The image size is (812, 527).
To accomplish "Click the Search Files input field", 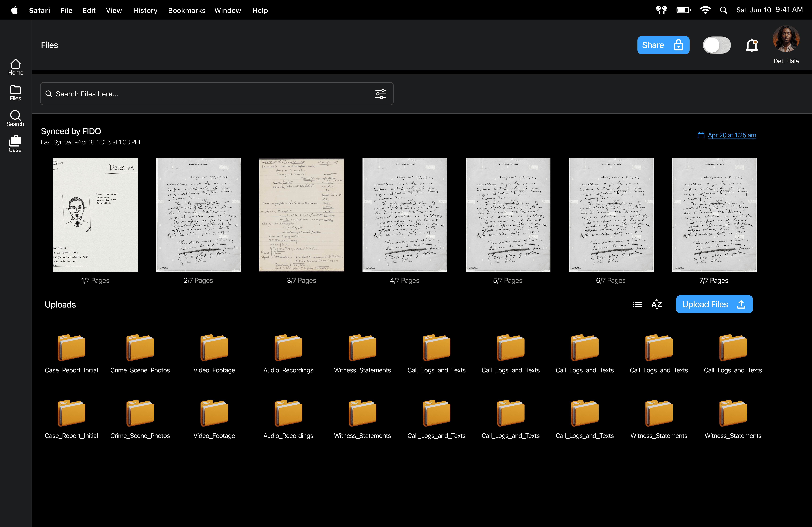I will pyautogui.click(x=217, y=94).
